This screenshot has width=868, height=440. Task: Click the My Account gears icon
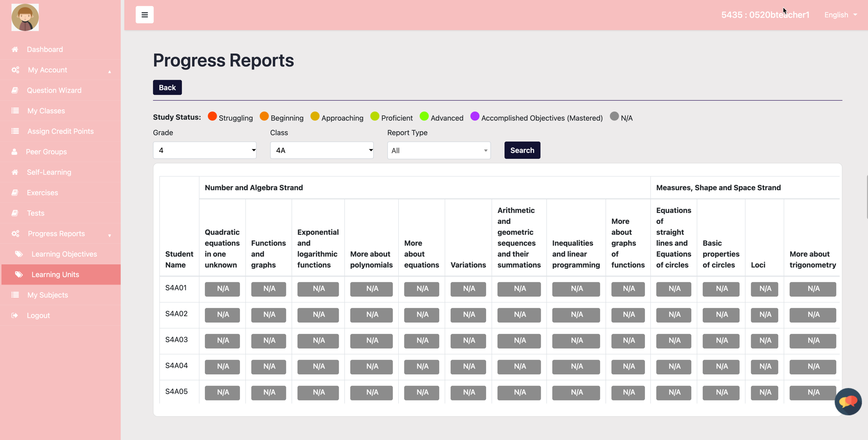tap(15, 70)
